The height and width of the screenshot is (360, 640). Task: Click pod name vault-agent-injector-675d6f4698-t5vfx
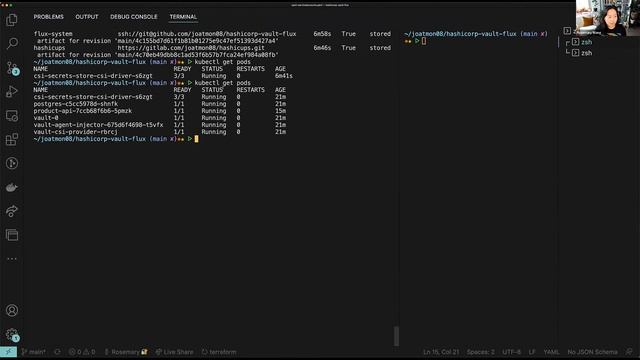98,125
